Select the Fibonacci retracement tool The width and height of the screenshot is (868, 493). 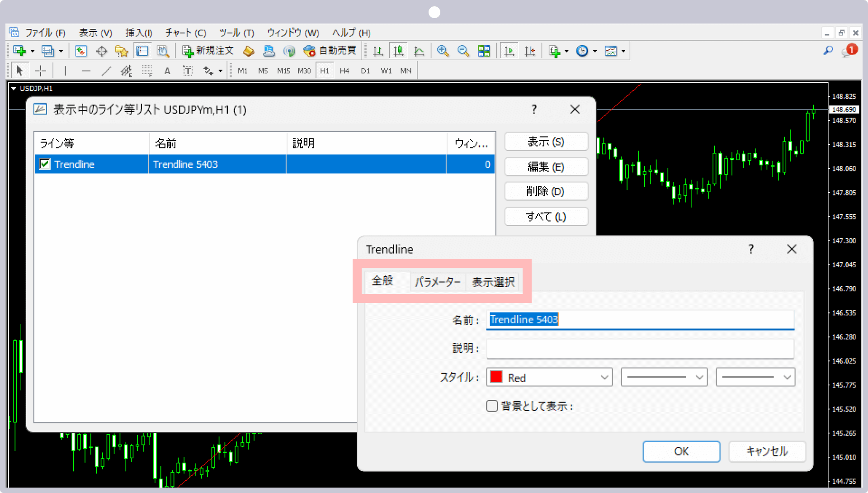coord(147,71)
